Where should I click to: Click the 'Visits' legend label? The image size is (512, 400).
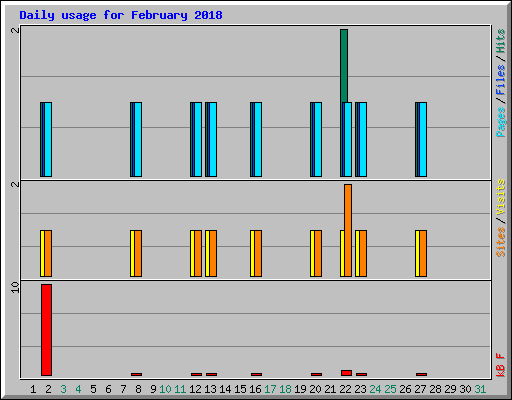point(501,197)
